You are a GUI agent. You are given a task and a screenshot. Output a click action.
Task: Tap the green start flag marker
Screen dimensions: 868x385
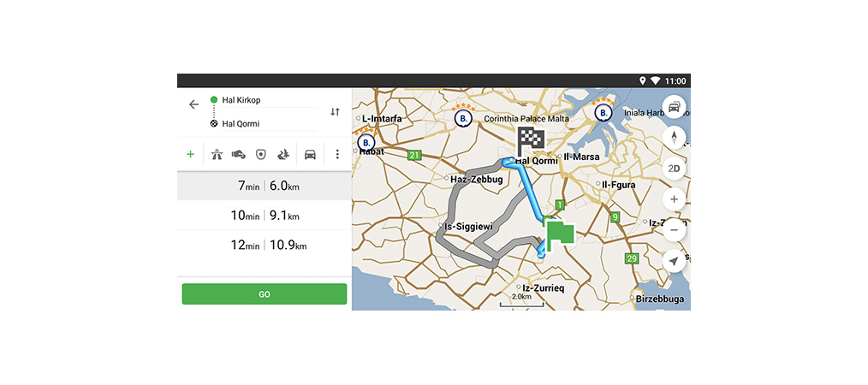pos(559,234)
